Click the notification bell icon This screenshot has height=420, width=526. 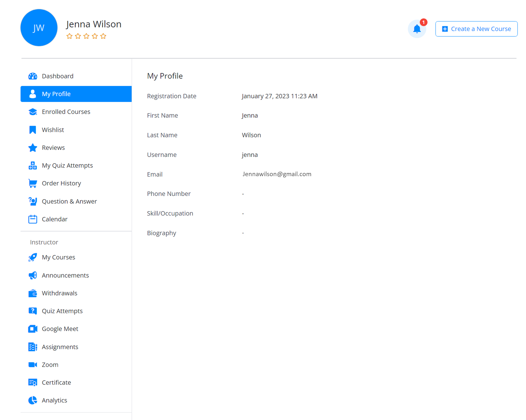click(x=417, y=29)
